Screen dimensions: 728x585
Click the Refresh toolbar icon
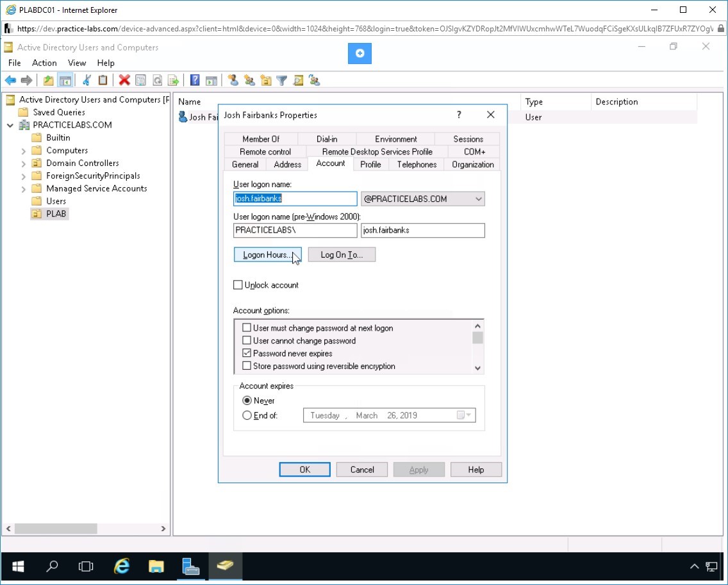(157, 80)
